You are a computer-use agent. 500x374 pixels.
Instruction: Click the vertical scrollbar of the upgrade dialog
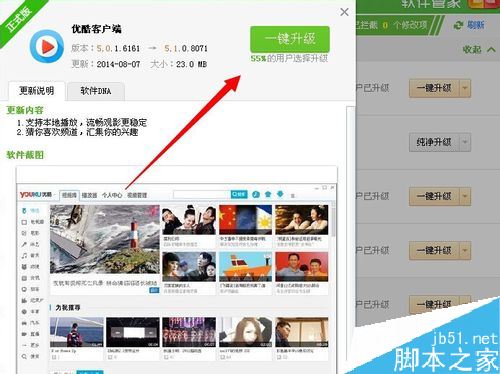click(x=351, y=233)
